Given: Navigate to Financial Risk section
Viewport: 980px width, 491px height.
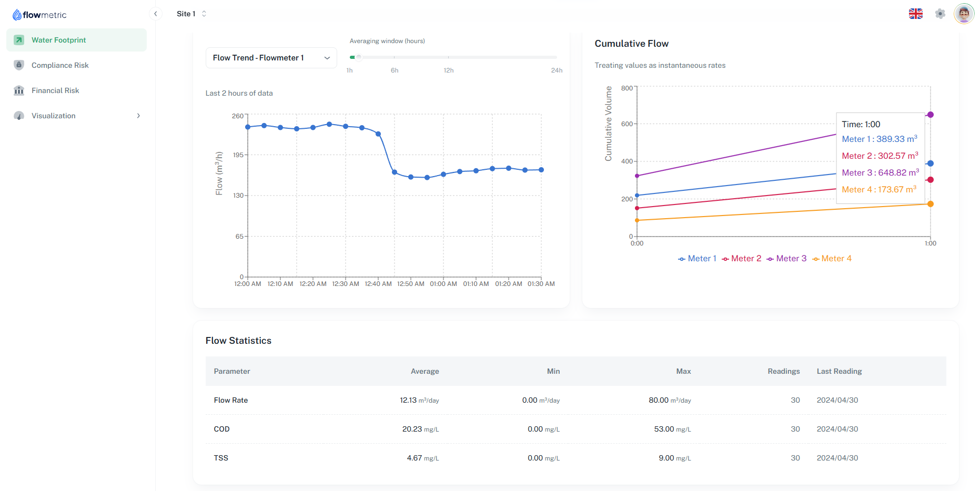Looking at the screenshot, I should [55, 90].
